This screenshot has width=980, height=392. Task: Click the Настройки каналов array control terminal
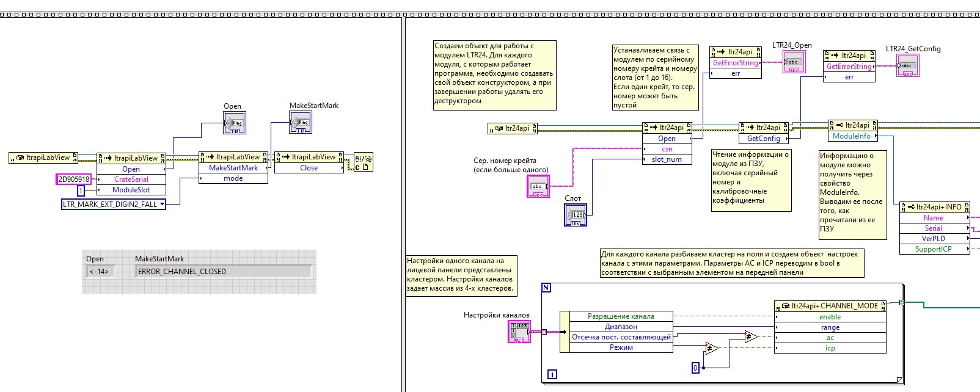(x=519, y=332)
